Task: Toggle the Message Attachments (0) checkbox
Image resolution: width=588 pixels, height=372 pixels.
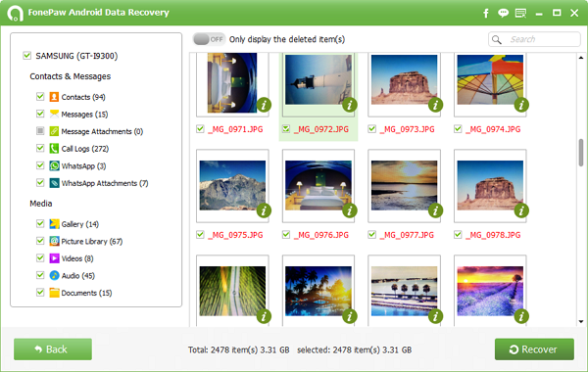Action: pos(40,131)
